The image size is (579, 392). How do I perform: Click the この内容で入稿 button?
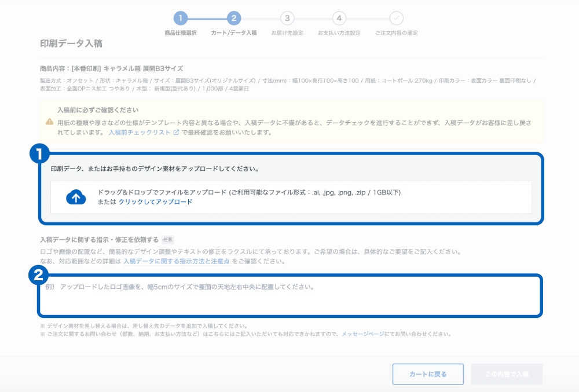click(507, 374)
